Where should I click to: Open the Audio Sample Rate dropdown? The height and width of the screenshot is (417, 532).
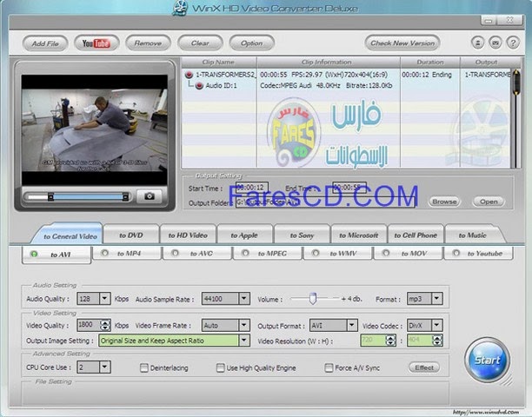coord(244,299)
